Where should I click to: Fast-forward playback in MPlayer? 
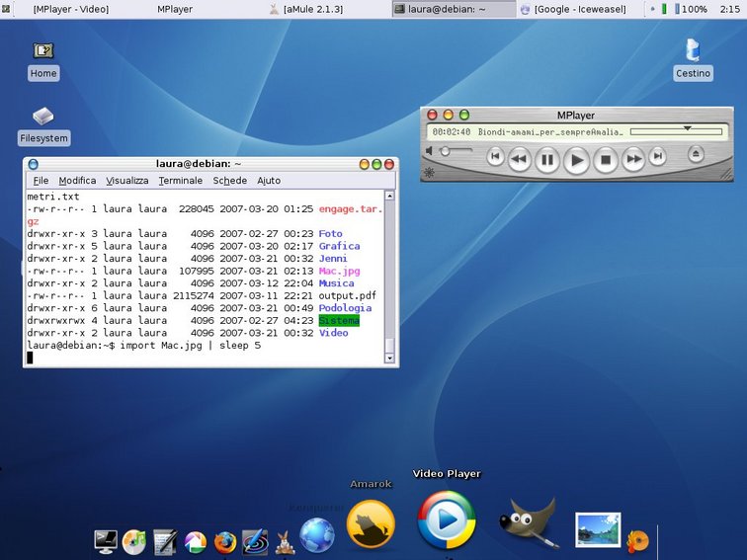point(633,160)
